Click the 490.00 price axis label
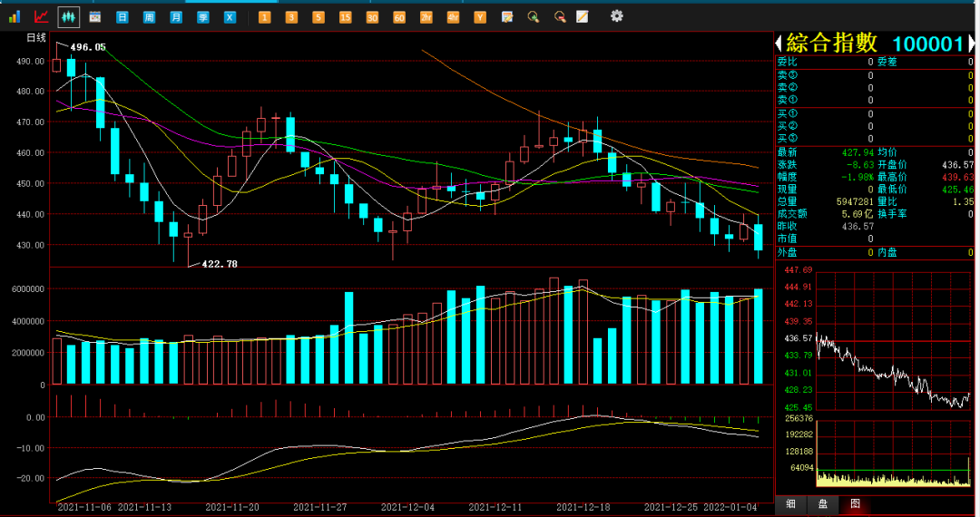The image size is (980, 517). (31, 61)
